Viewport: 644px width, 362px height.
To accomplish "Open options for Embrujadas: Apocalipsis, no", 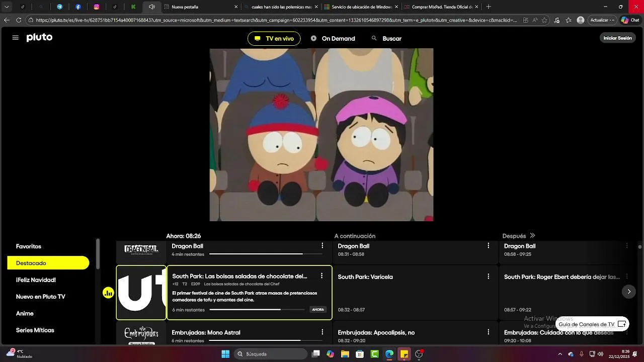I will click(x=488, y=332).
